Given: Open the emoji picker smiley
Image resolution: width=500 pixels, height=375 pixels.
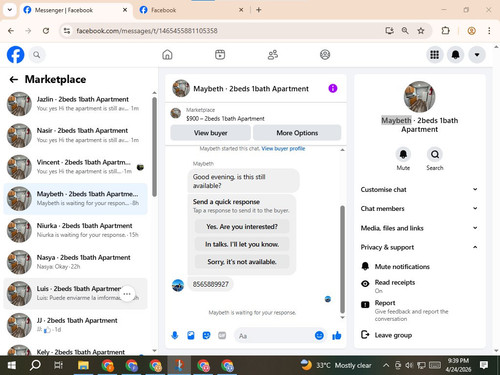Looking at the screenshot, I should coord(319,335).
